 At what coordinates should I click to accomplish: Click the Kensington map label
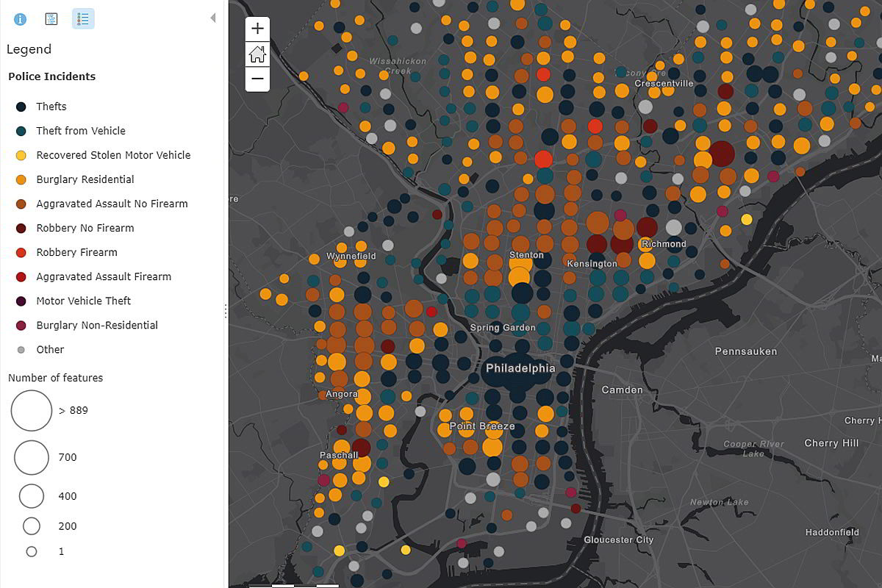coord(592,263)
